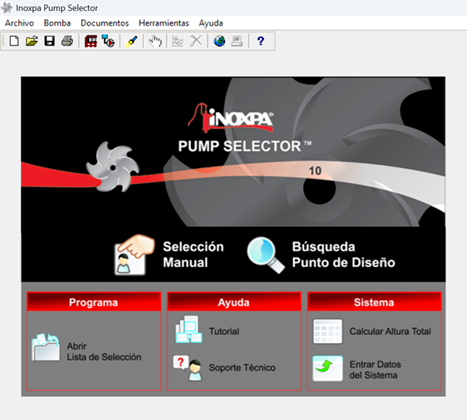Click the red Ayuda panel header
Image resolution: width=467 pixels, height=420 pixels.
pyautogui.click(x=234, y=302)
